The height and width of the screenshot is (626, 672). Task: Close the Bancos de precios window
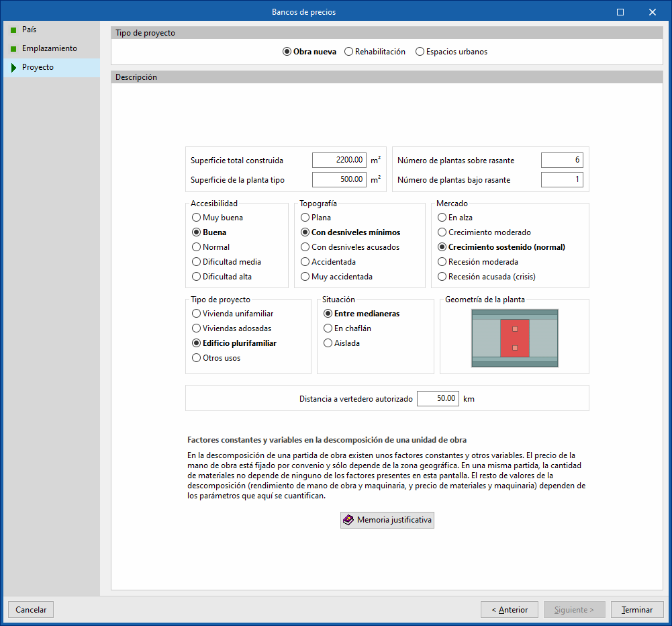653,12
